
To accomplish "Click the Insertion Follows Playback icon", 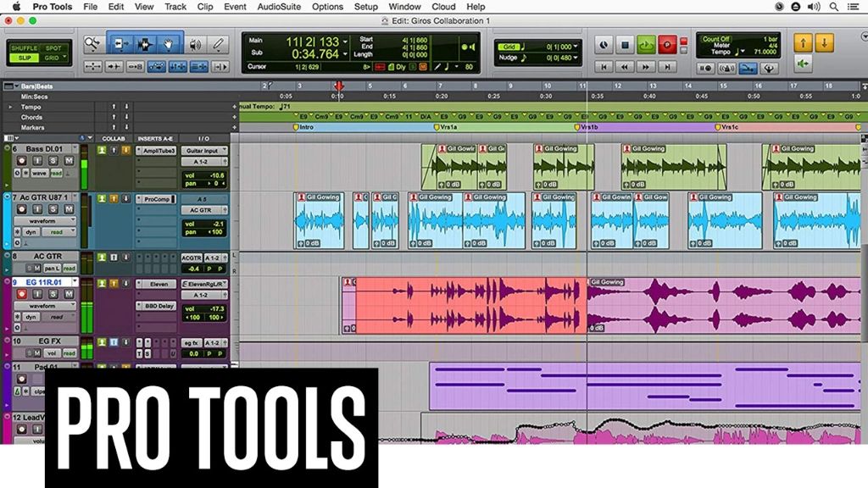I will [220, 67].
